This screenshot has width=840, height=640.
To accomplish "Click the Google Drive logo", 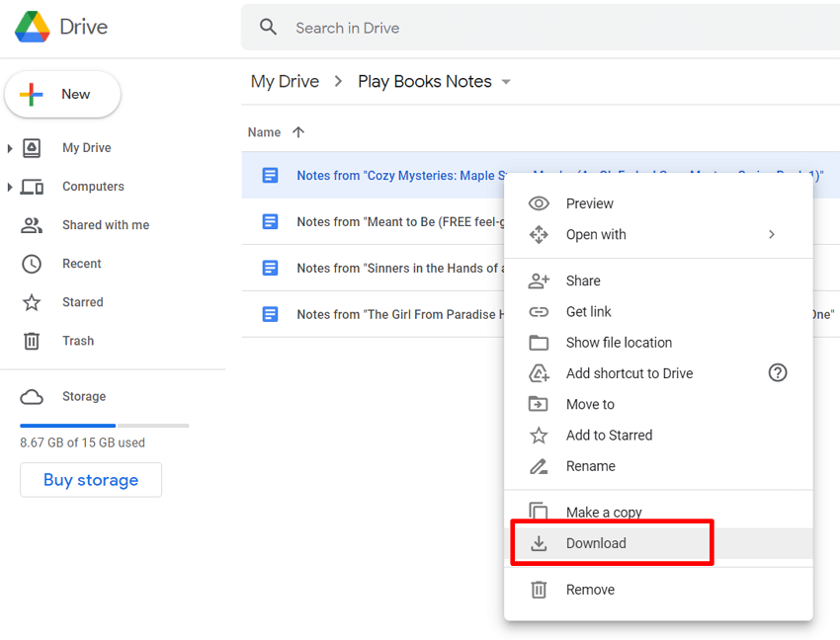I will [x=33, y=27].
